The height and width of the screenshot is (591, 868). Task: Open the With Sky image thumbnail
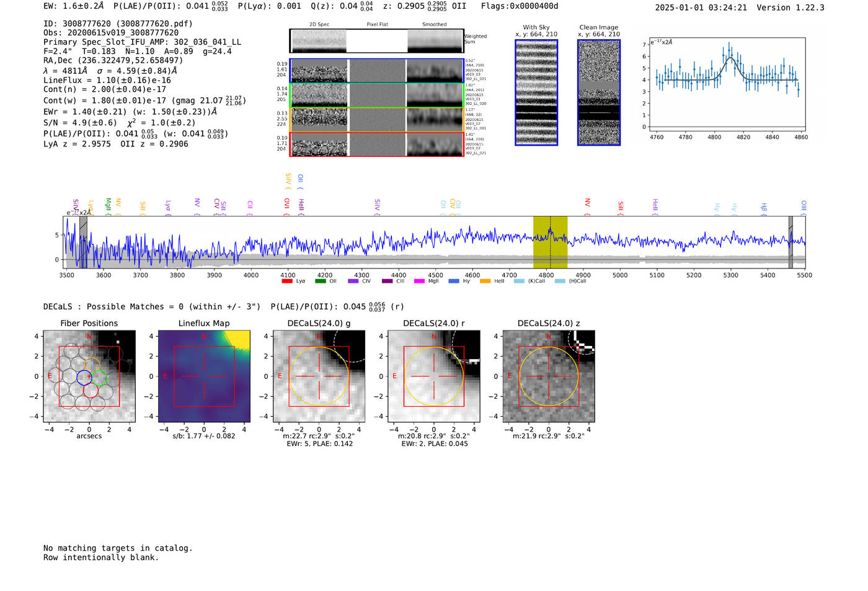(x=536, y=93)
